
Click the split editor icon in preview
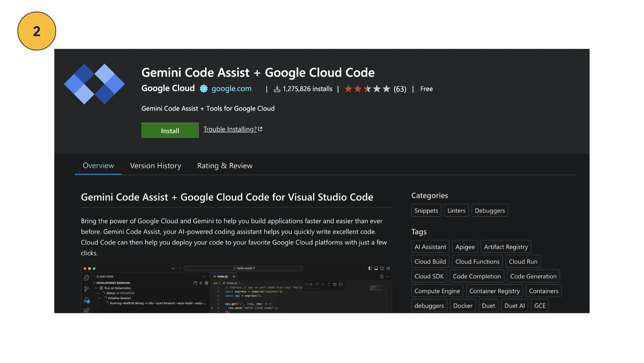pos(382,277)
